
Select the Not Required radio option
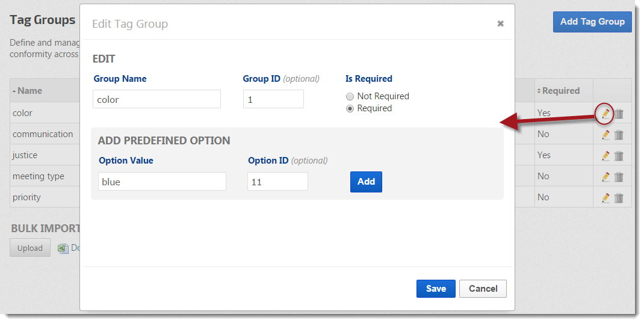tap(350, 96)
